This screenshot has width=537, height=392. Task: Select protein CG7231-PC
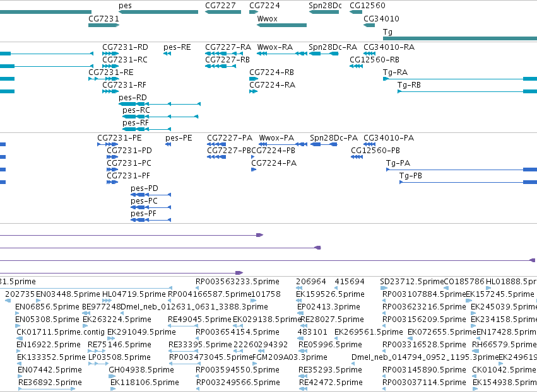pos(129,163)
